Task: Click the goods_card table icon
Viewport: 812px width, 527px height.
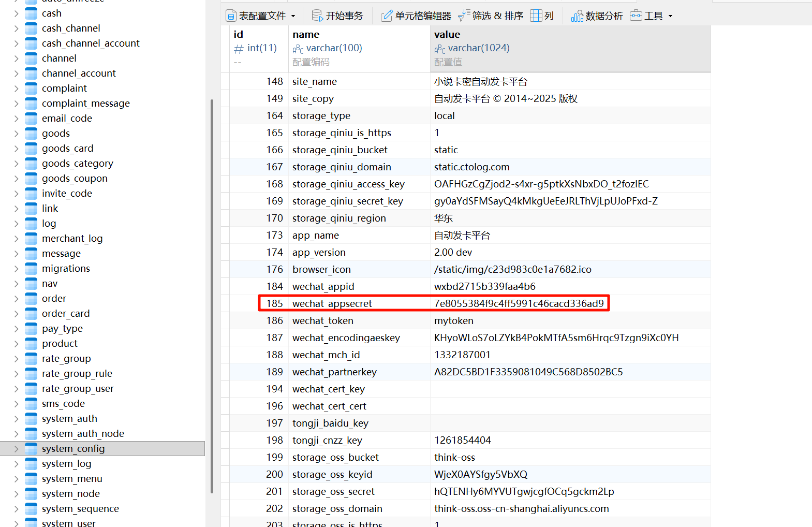Action: 32,149
